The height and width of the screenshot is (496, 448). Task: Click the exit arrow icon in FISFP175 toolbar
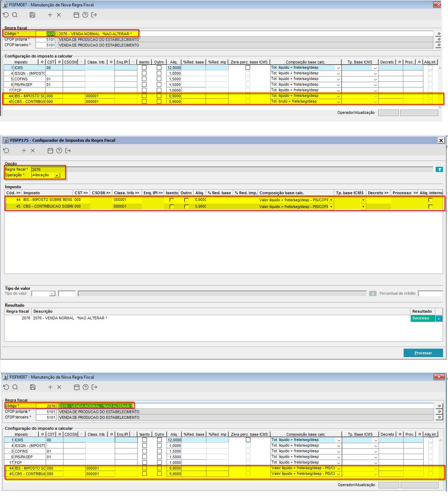tap(68, 151)
